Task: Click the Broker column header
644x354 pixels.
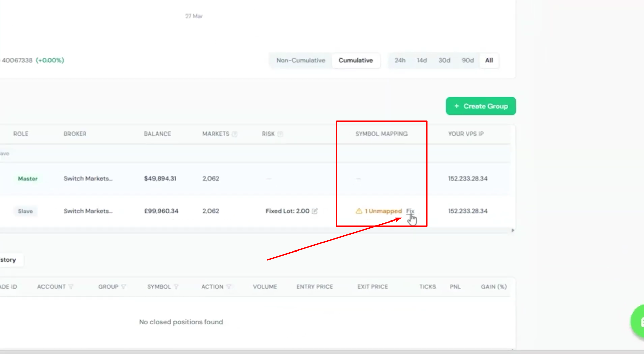Action: 75,134
